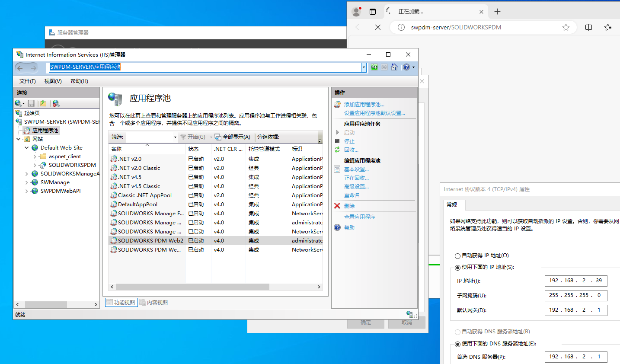Open the Edge favorites list icon
This screenshot has height=364, width=620.
point(608,27)
